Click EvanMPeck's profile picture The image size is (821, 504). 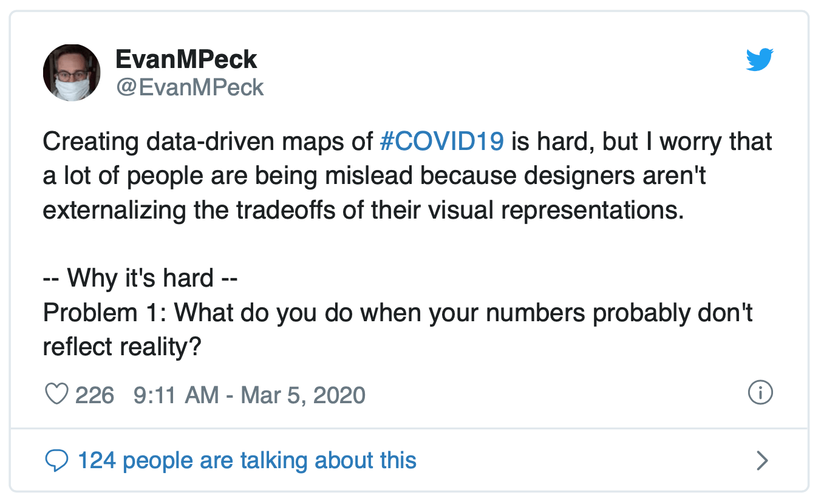tap(72, 72)
